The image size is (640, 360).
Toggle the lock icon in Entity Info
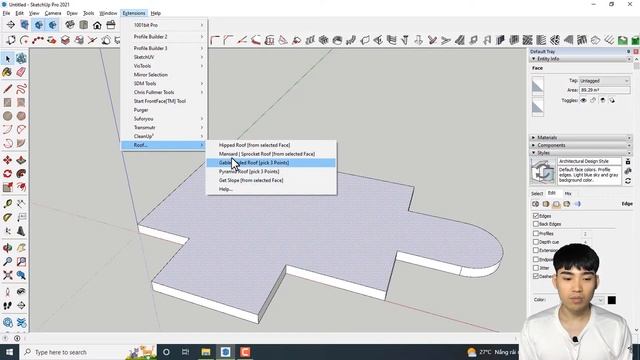coord(593,100)
